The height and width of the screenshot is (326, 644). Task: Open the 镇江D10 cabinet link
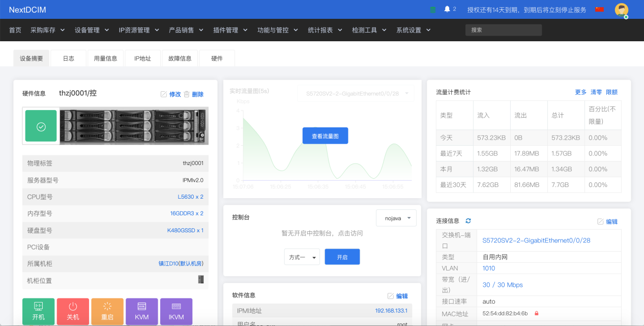point(181,264)
